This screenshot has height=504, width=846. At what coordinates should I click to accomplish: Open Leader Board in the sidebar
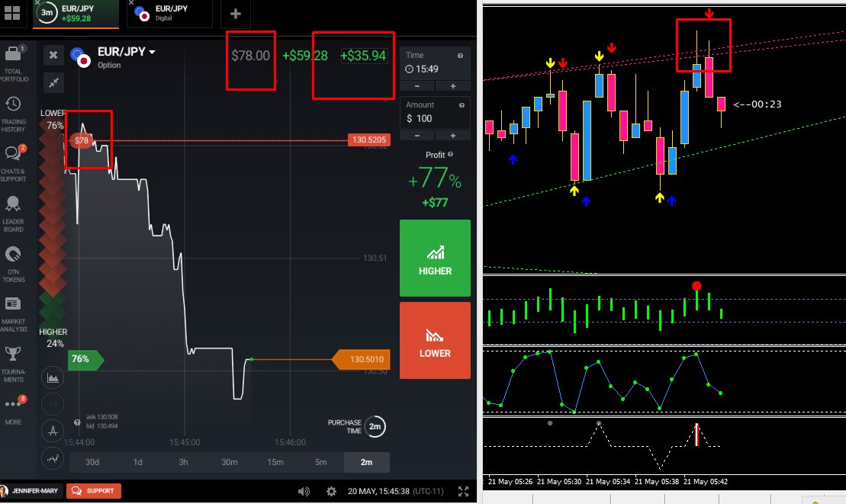[x=14, y=214]
